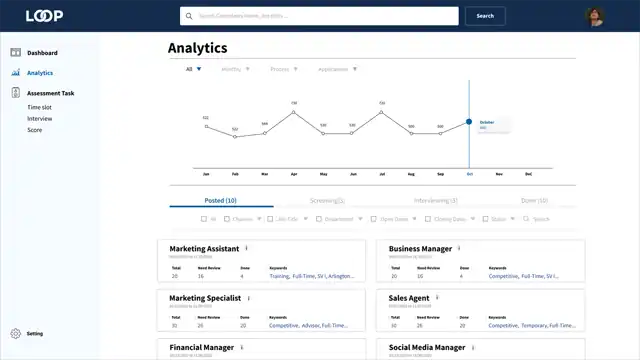Click the Dec label on chart axis

(529, 174)
